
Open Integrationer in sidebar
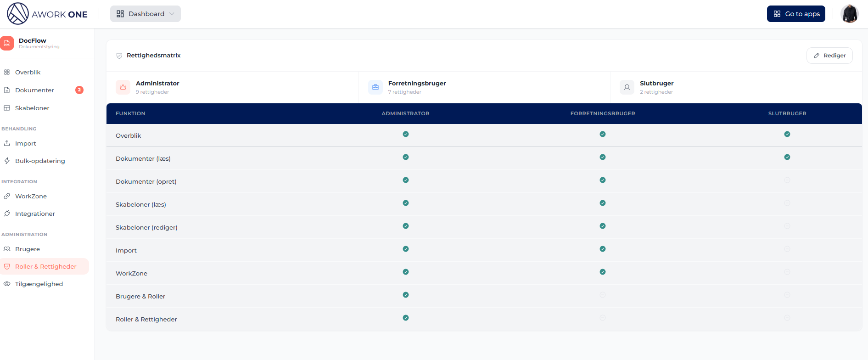35,214
